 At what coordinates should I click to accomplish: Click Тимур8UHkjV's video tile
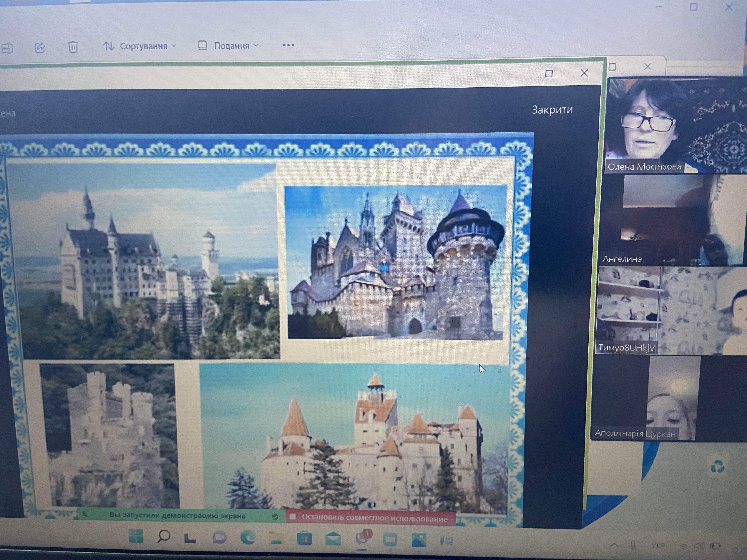click(x=671, y=311)
